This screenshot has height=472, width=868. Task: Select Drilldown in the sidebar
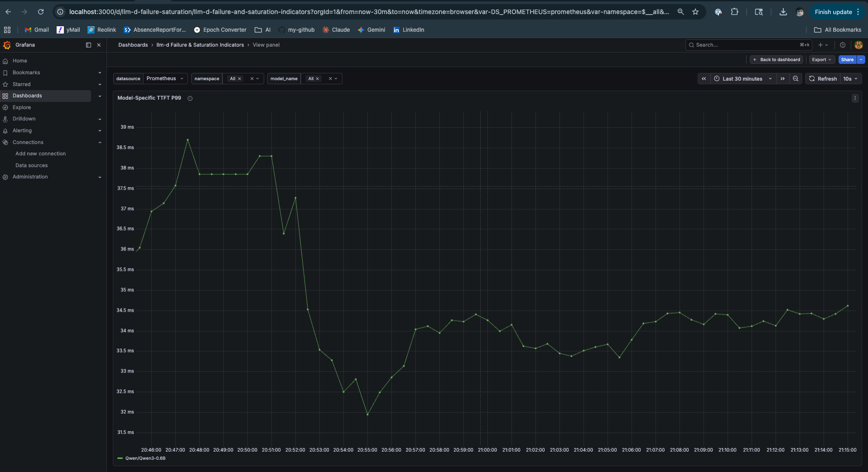coord(24,119)
